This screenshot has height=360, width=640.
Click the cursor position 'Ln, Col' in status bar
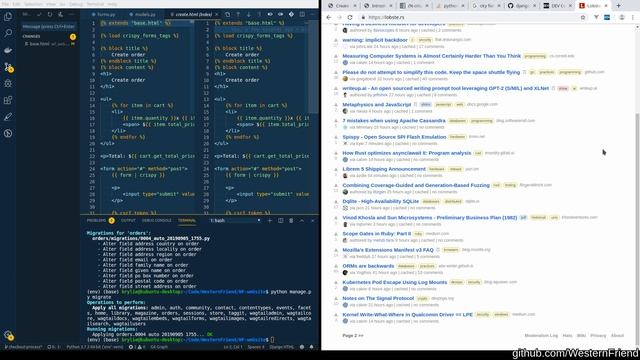233,347
